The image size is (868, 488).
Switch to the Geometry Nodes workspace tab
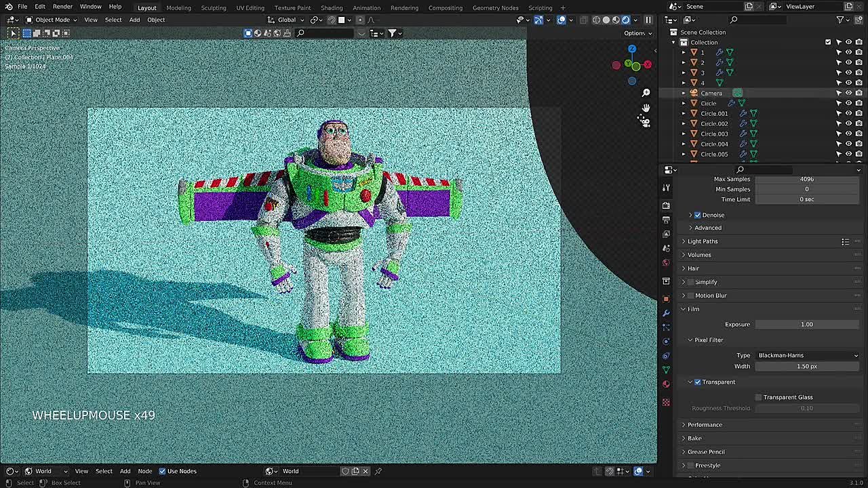pyautogui.click(x=495, y=7)
